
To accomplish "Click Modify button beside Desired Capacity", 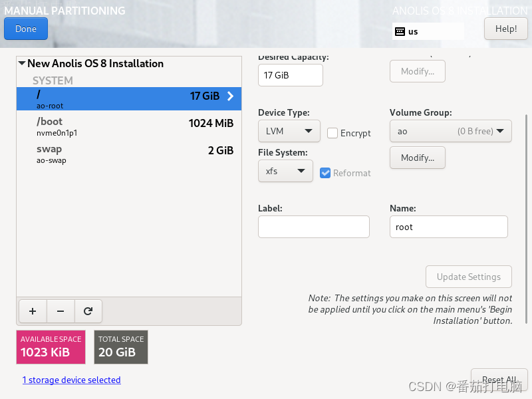I will (418, 71).
